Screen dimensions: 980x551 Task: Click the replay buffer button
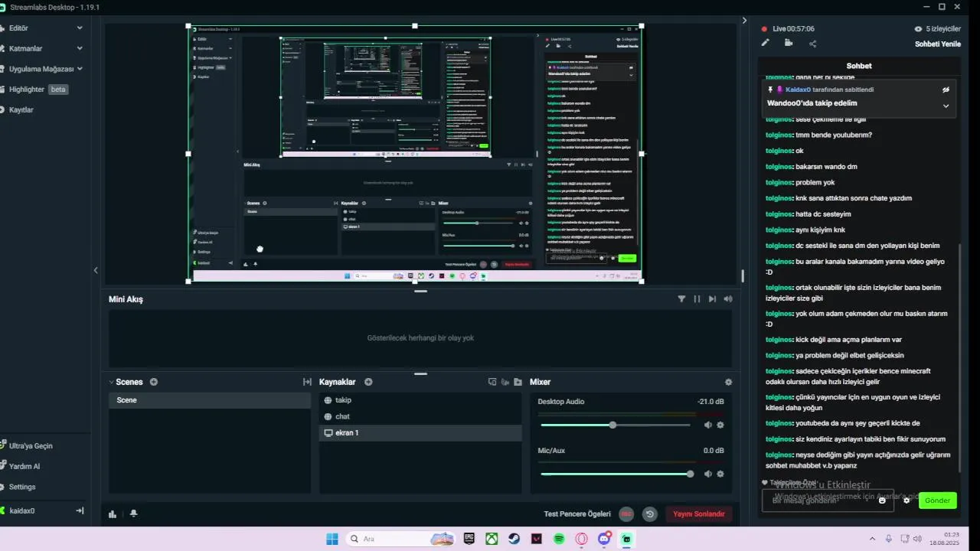(650, 514)
